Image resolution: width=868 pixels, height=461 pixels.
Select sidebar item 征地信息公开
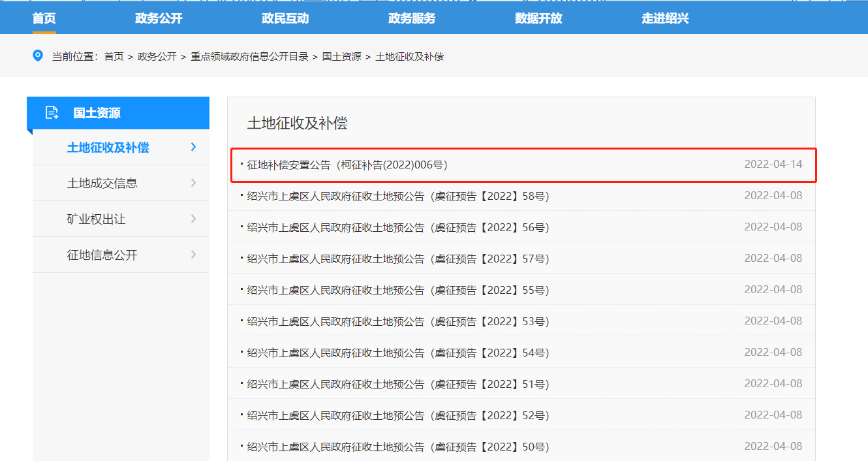(x=121, y=255)
